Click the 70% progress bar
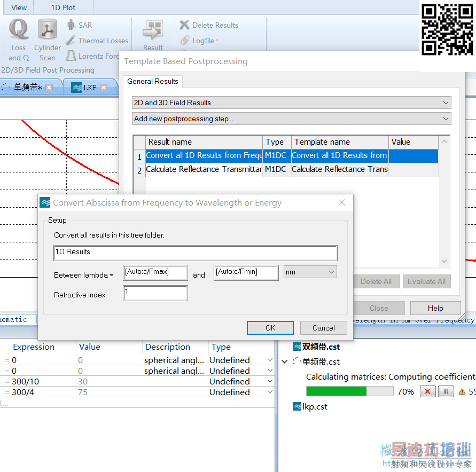476x472 pixels. coord(350,391)
